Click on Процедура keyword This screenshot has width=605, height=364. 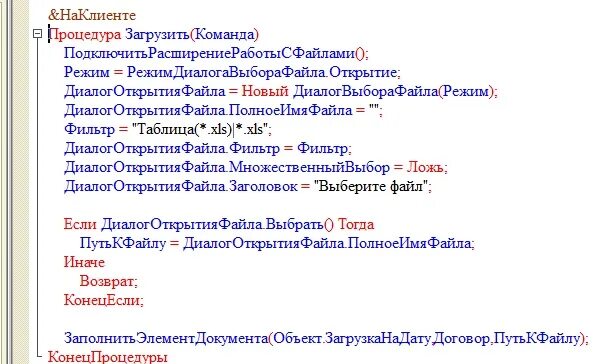pyautogui.click(x=85, y=35)
